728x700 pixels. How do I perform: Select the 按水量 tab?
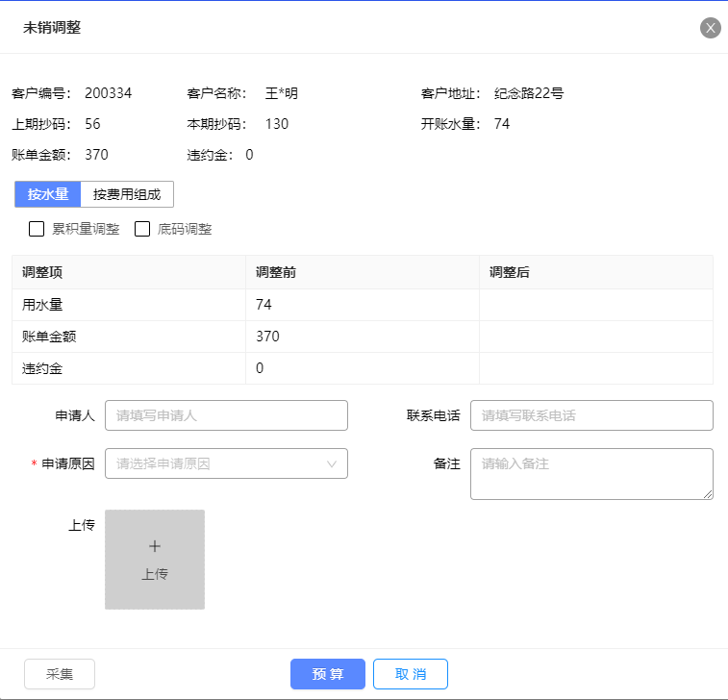pyautogui.click(x=48, y=194)
